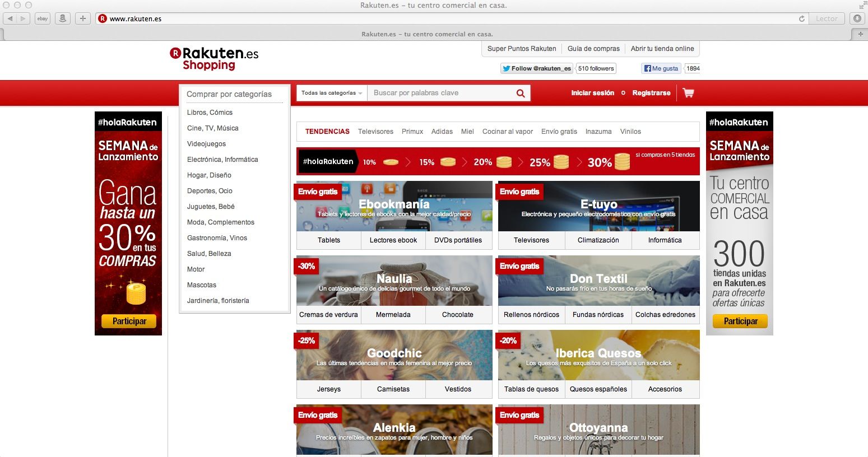The image size is (868, 457).
Task: Open the Safari downloads icon
Action: (857, 18)
